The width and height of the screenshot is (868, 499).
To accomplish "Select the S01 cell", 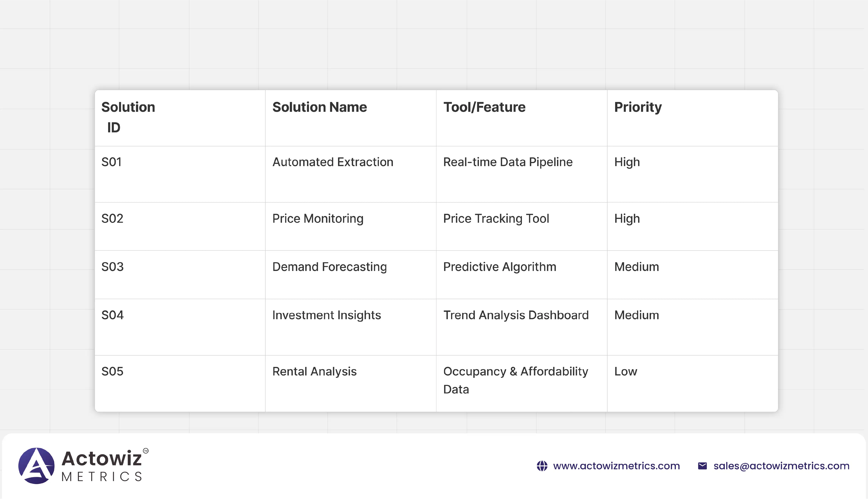I will 111,162.
